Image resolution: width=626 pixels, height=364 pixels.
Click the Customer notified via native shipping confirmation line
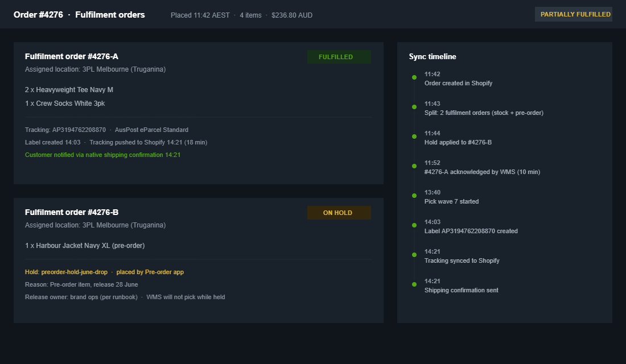pos(102,155)
